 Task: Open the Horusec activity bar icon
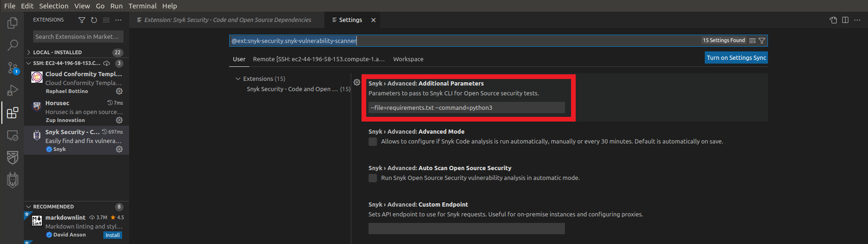[13, 158]
